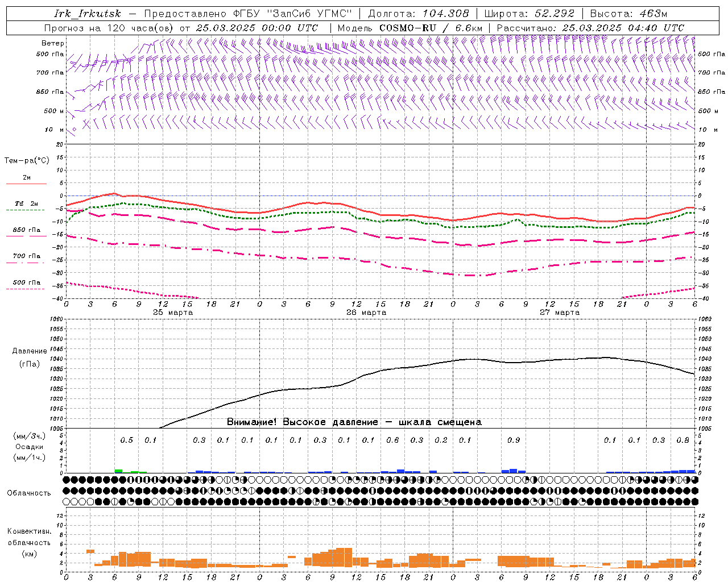Viewport: 728px width, 582px height.
Task: Click the model name COSMO-RU / 6.6км
Action: click(431, 28)
